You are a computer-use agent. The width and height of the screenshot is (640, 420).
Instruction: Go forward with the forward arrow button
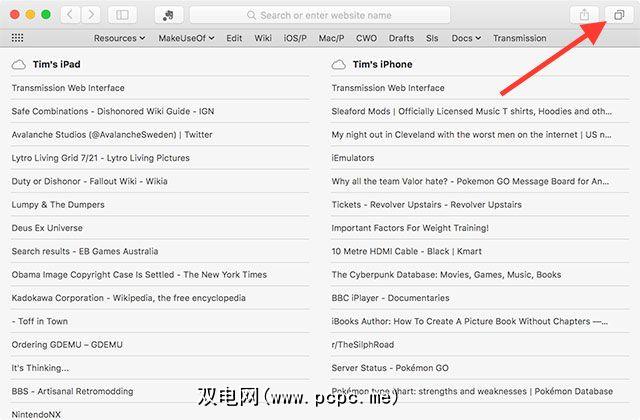coord(91,15)
